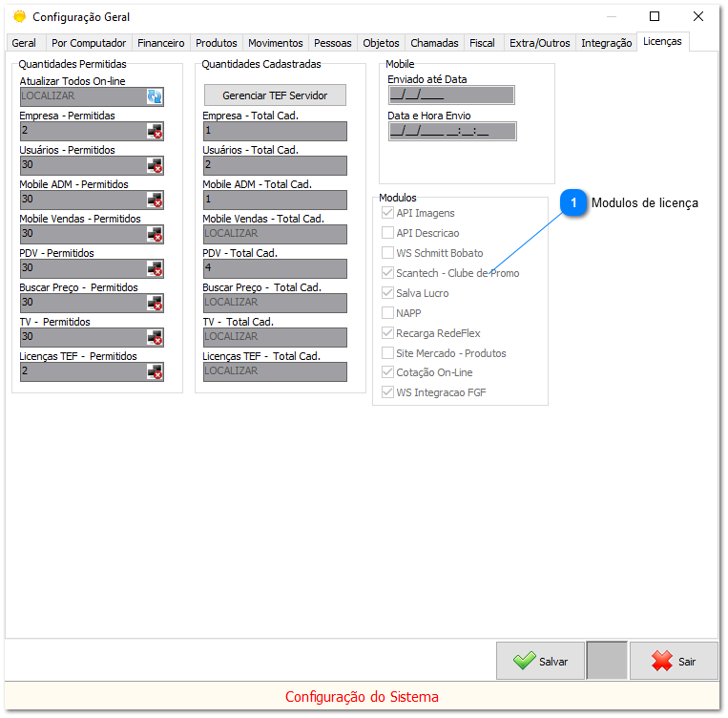The height and width of the screenshot is (718, 728).
Task: Click the Gerenciar TEF Servidor button
Action: (x=275, y=95)
